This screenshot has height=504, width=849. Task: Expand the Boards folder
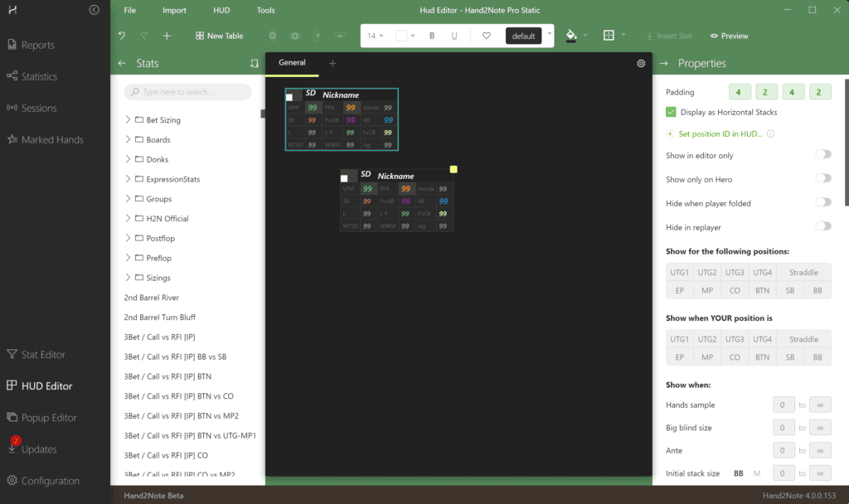pos(128,139)
